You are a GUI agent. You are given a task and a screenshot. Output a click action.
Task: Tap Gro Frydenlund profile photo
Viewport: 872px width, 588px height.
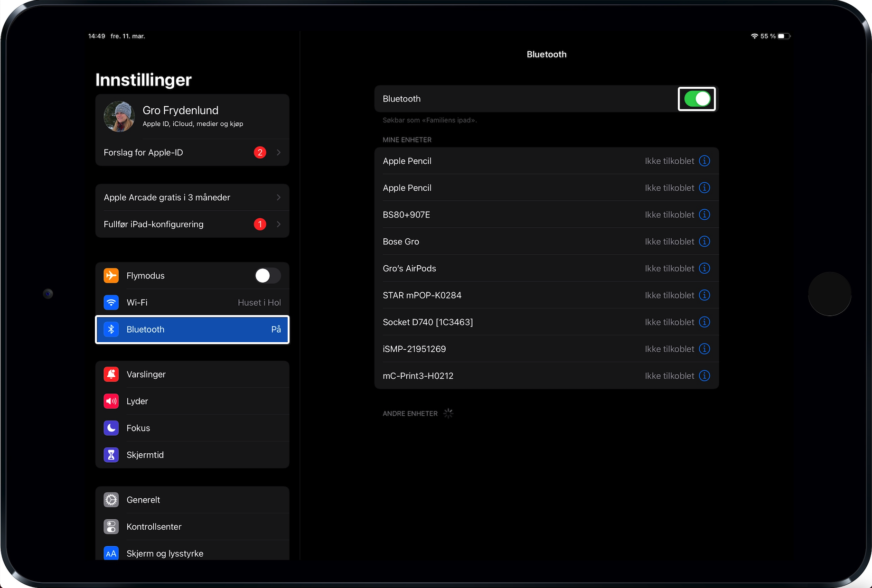point(119,116)
